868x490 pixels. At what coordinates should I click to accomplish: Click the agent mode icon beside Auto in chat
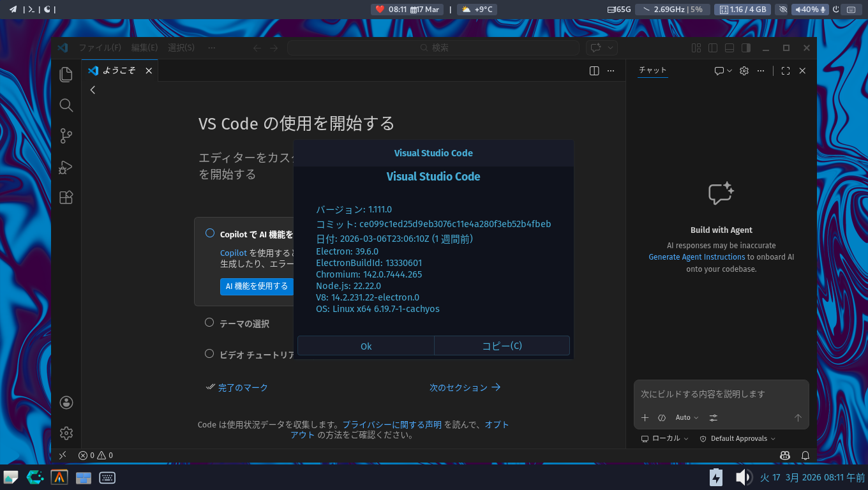coord(662,417)
